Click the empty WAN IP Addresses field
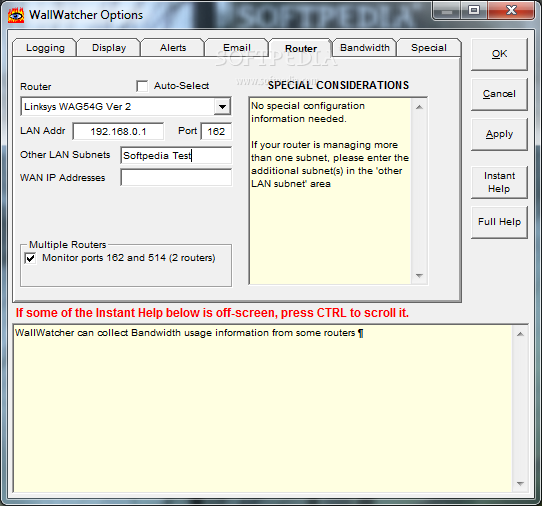The image size is (542, 506). click(176, 178)
